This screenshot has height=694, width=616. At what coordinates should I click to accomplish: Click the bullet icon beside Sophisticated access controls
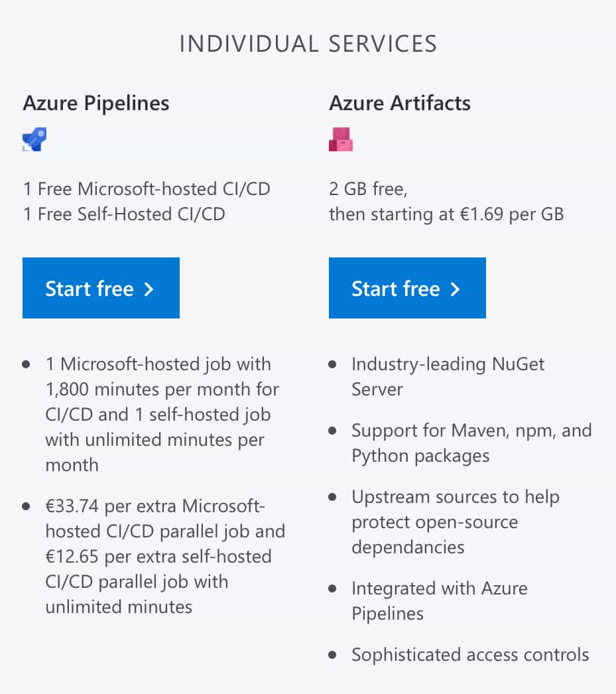click(x=332, y=654)
